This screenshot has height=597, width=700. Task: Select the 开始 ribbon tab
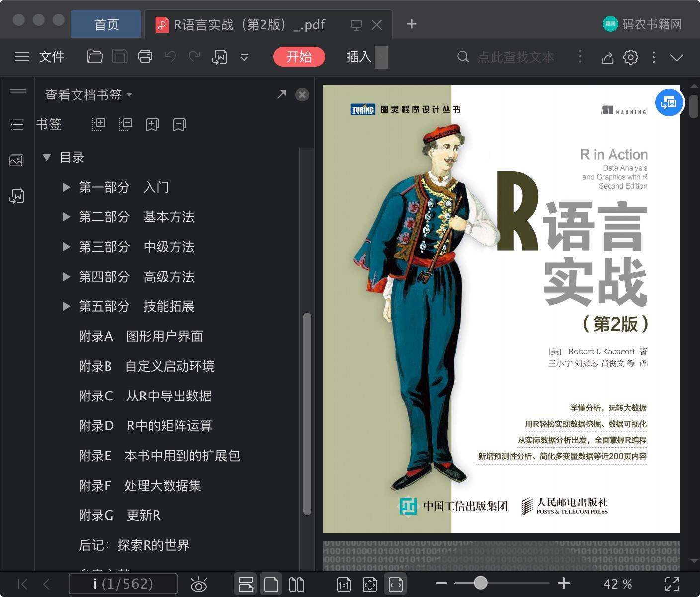pyautogui.click(x=299, y=57)
